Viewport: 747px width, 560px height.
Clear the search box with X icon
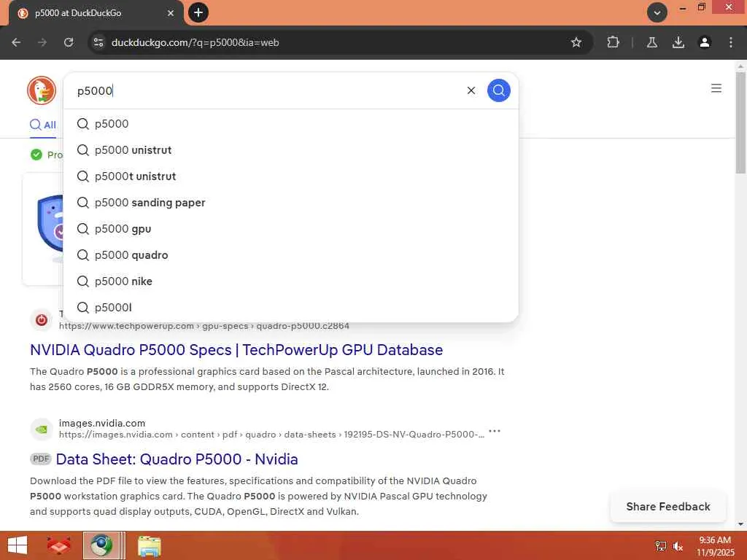pyautogui.click(x=471, y=90)
